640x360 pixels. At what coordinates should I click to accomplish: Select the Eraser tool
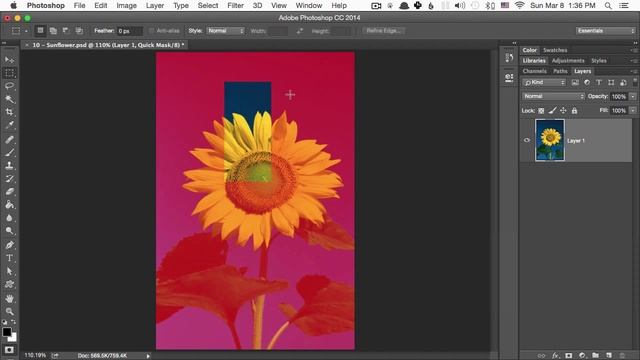pos(9,191)
